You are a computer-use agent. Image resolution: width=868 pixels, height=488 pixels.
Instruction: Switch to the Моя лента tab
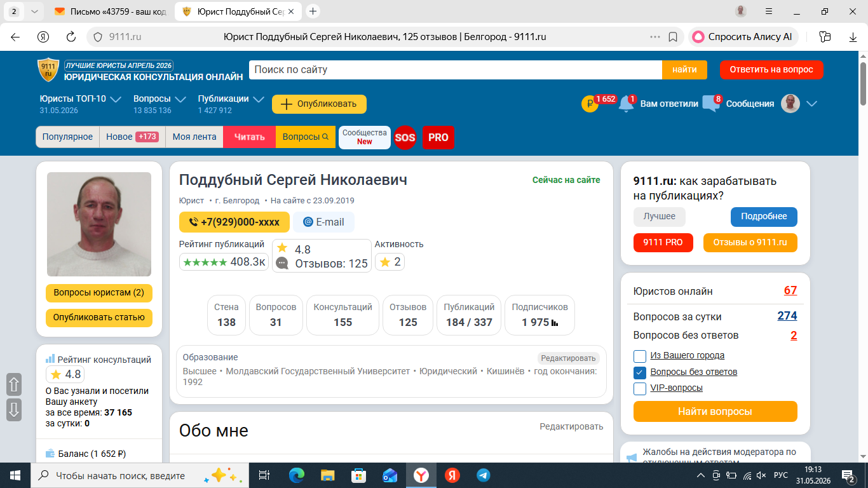[194, 137]
